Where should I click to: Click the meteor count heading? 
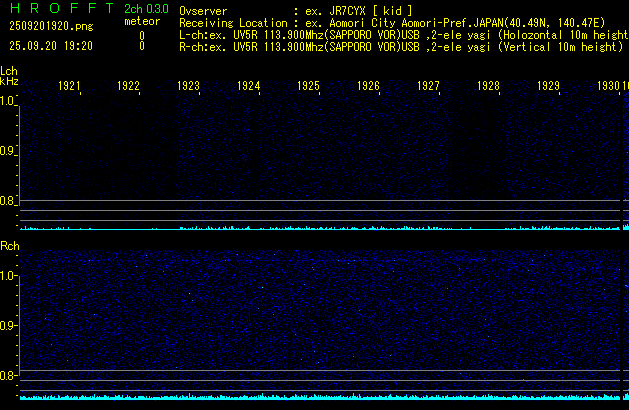(141, 21)
